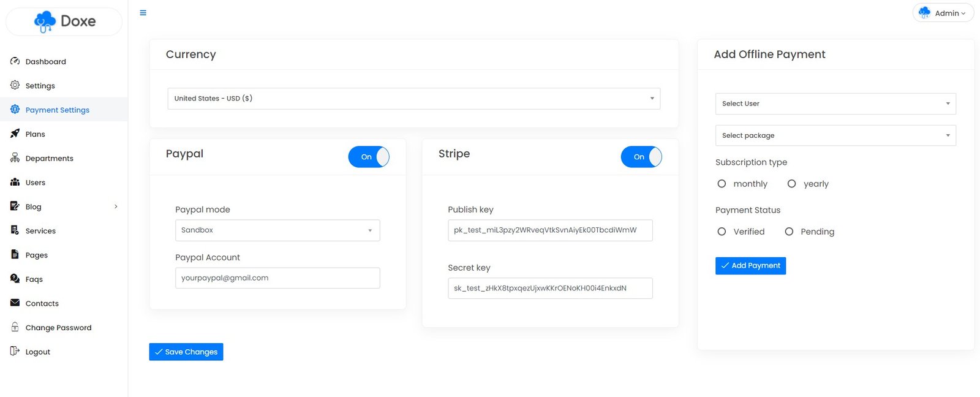Turn off the Paypal toggle switch

coord(369,157)
